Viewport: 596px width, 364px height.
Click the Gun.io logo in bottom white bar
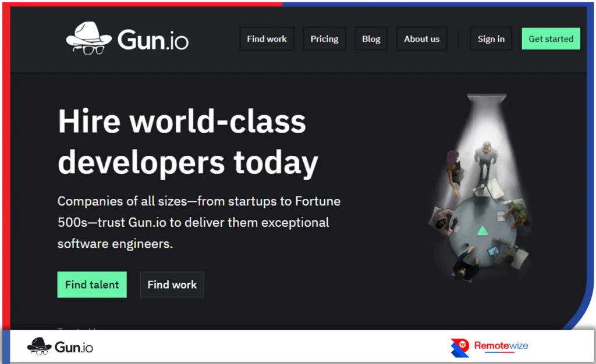pyautogui.click(x=60, y=347)
